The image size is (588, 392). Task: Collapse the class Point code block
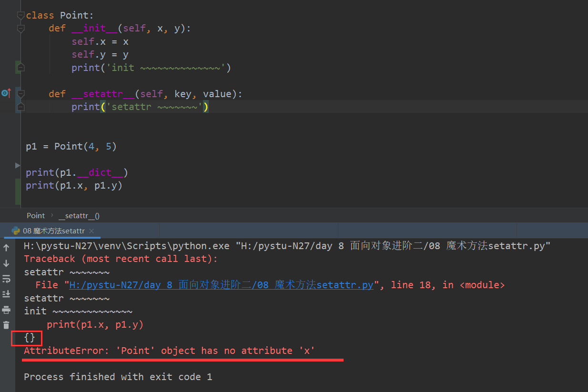click(x=20, y=16)
